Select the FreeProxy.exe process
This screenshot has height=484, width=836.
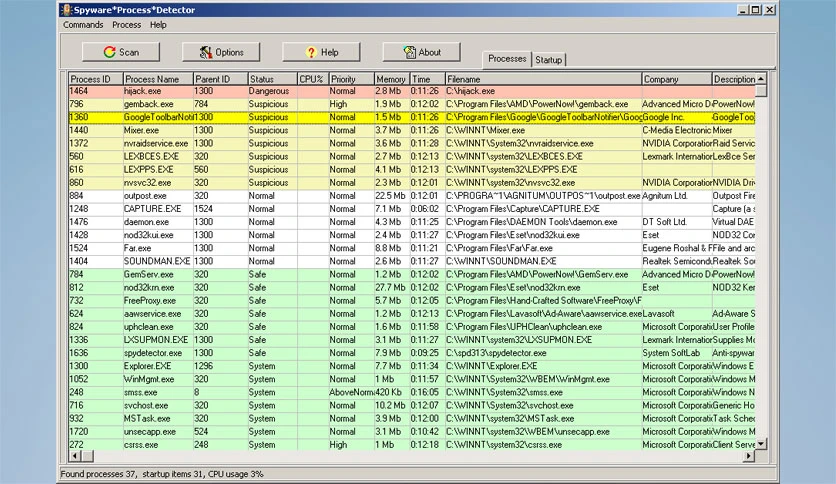(149, 300)
